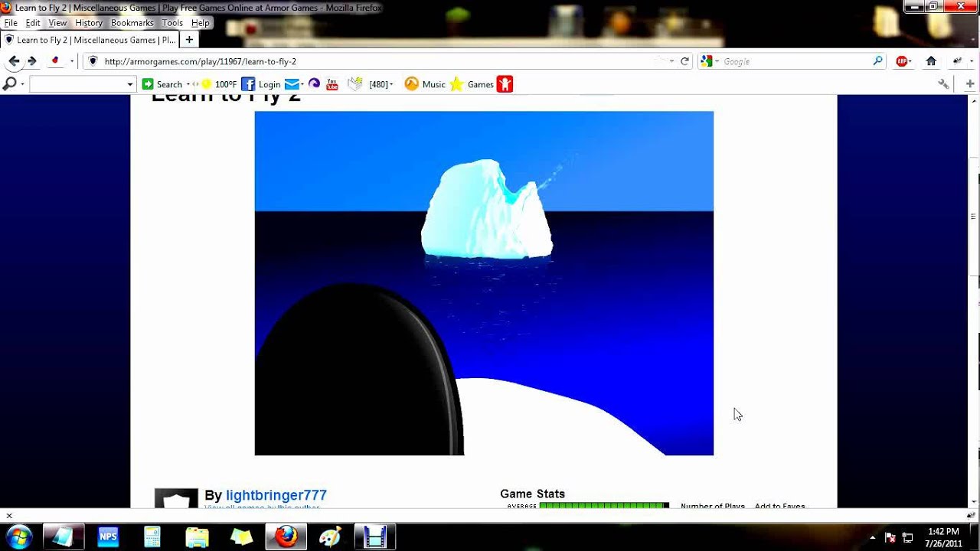This screenshot has width=980, height=551.
Task: Open the View menu
Action: click(57, 23)
